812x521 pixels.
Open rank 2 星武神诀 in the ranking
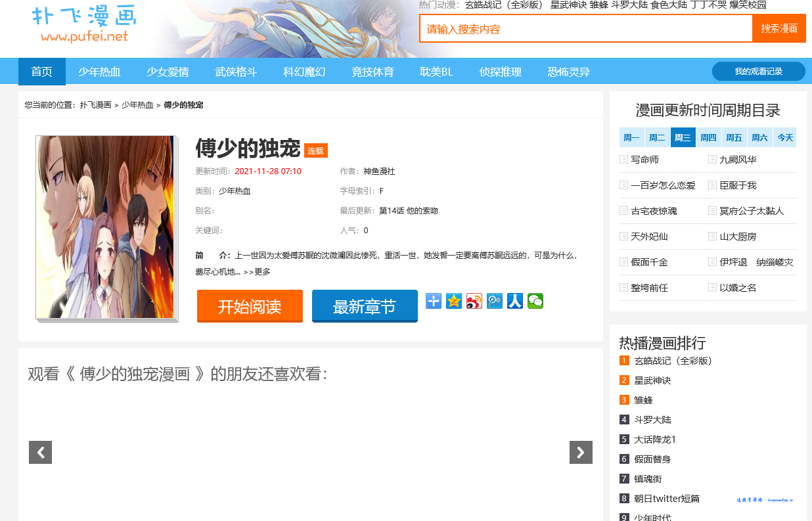[652, 380]
